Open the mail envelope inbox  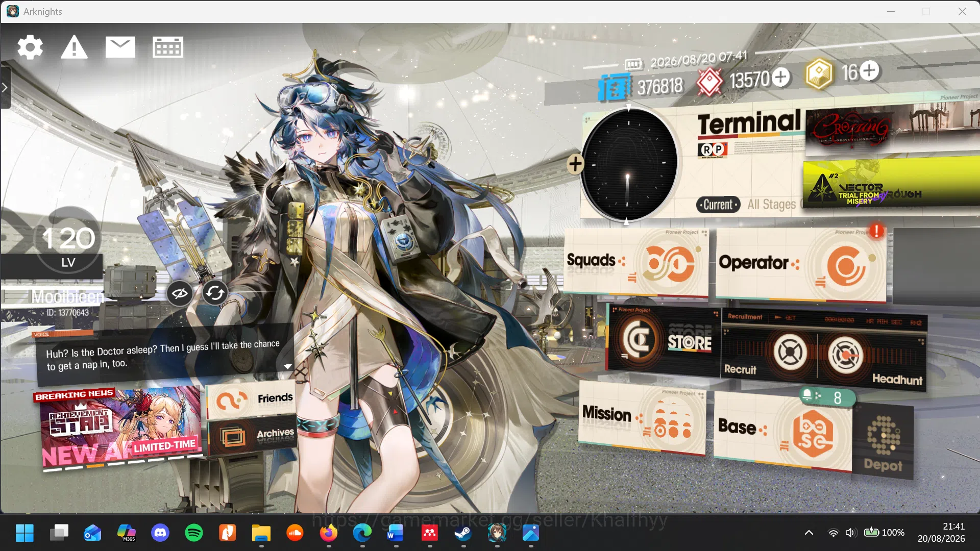click(x=120, y=47)
